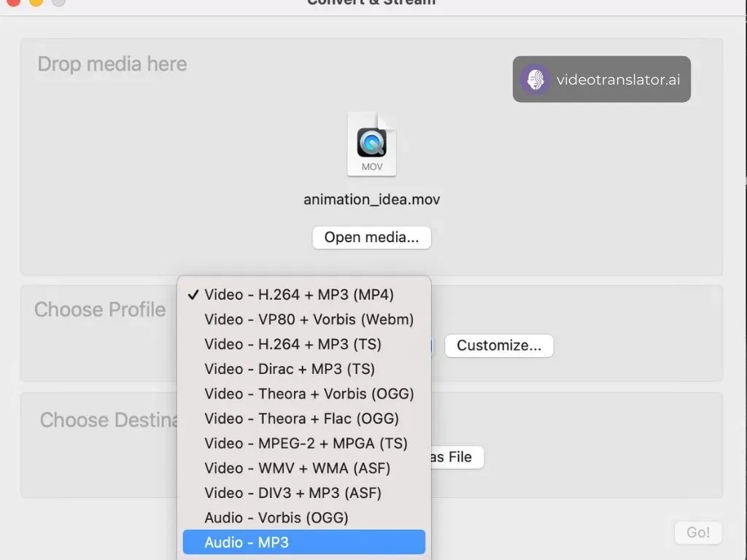The image size is (747, 560).
Task: Open the Customize... profile settings
Action: (x=499, y=345)
